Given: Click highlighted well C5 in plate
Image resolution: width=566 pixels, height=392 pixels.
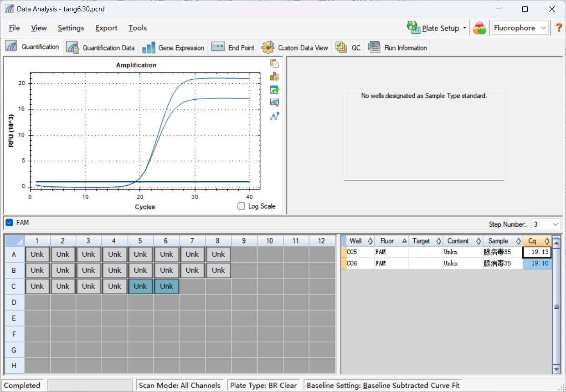Looking at the screenshot, I should coord(140,286).
